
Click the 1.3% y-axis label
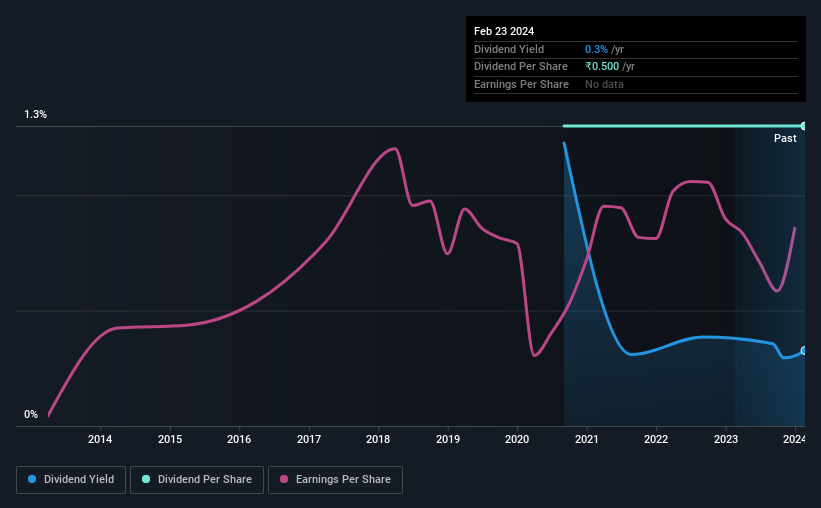36,114
